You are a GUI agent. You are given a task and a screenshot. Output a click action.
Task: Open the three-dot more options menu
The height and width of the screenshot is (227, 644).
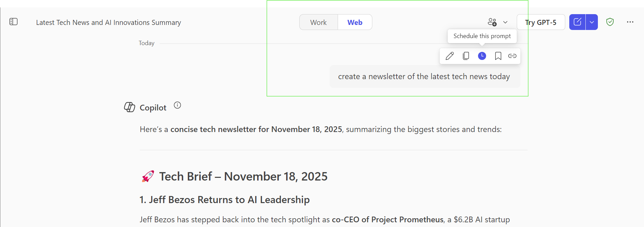tap(630, 22)
